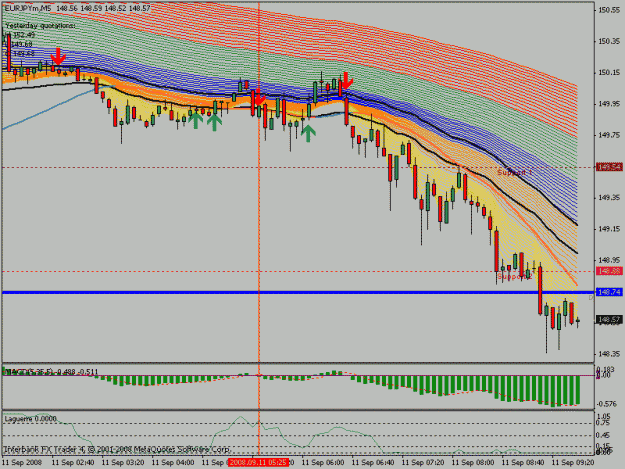
Task: Select the Support 1 line label
Action: (x=515, y=173)
